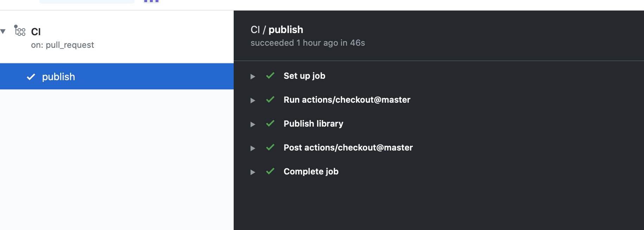Screen dimensions: 644x230
Task: Click the Set up job label
Action: click(x=304, y=76)
